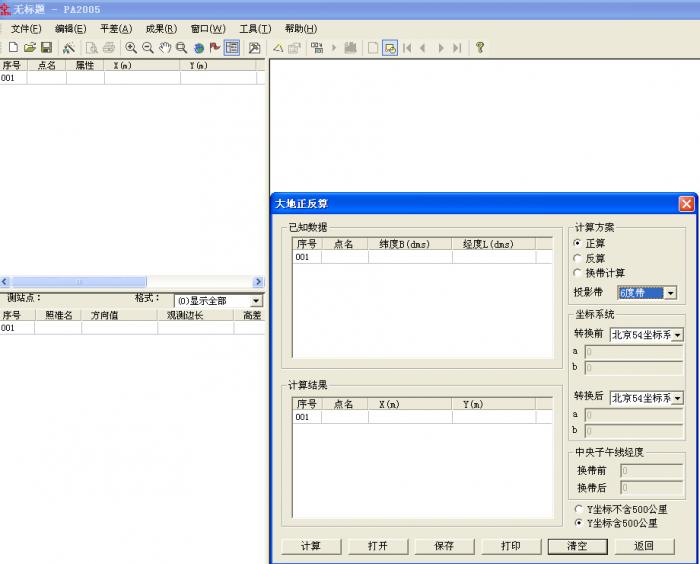Click the red flag toolbar icon
Image resolution: width=700 pixels, height=564 pixels.
coord(215,47)
